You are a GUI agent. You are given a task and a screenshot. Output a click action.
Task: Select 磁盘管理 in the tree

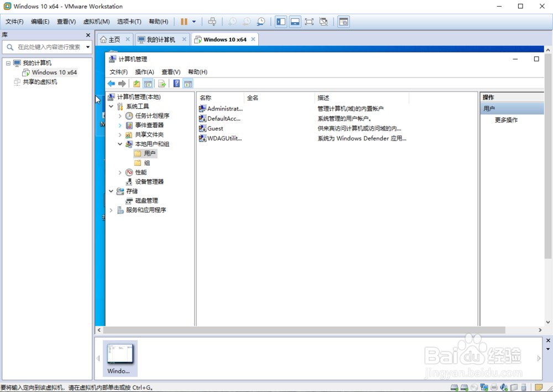pyautogui.click(x=142, y=201)
